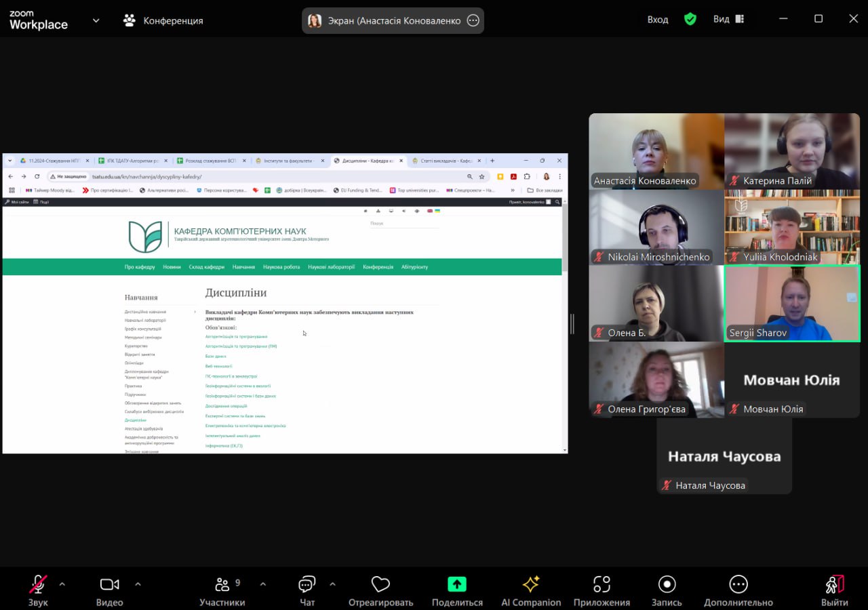The width and height of the screenshot is (868, 610).
Task: Open the profile avatar in shared browser toolbar
Action: click(x=547, y=176)
